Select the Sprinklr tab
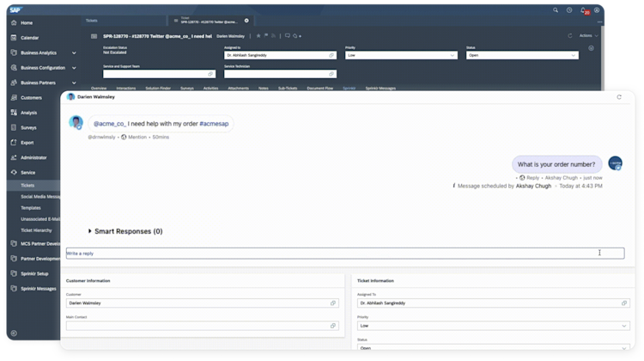 click(x=349, y=89)
